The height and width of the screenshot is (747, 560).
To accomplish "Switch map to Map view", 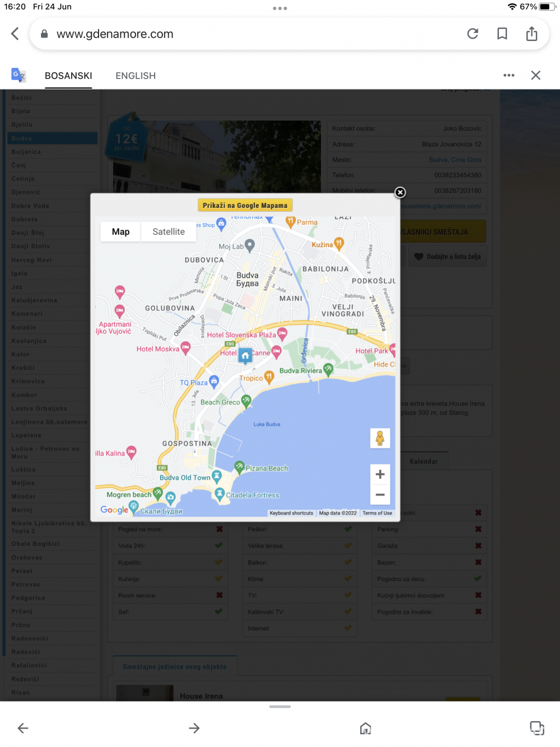I will [120, 231].
